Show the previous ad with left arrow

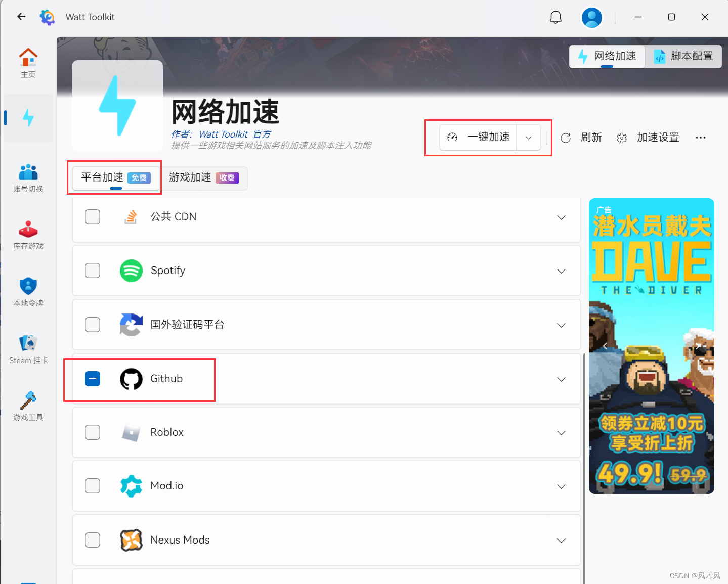pyautogui.click(x=605, y=346)
